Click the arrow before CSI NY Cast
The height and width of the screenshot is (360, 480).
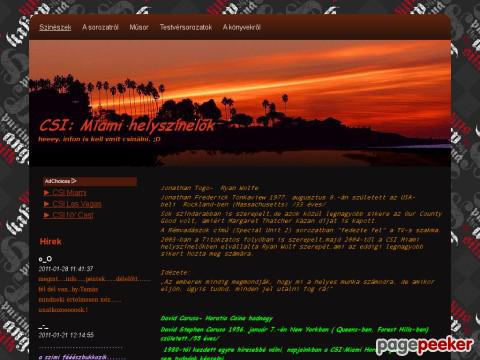47,215
